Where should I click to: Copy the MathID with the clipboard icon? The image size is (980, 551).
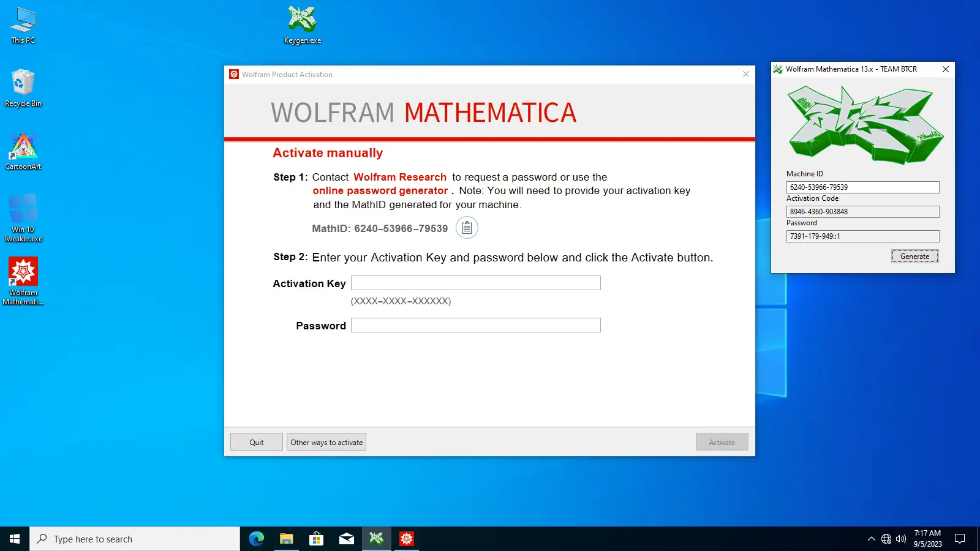[467, 228]
